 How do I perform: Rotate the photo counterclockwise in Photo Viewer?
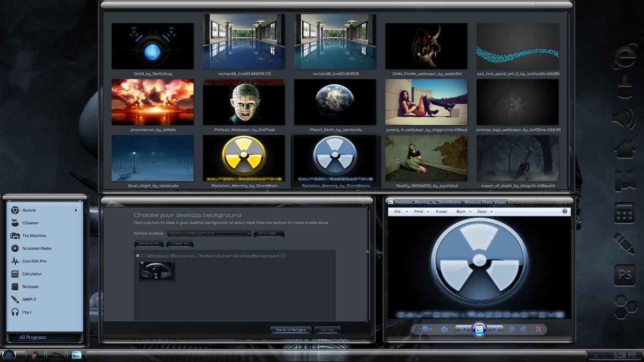click(512, 329)
